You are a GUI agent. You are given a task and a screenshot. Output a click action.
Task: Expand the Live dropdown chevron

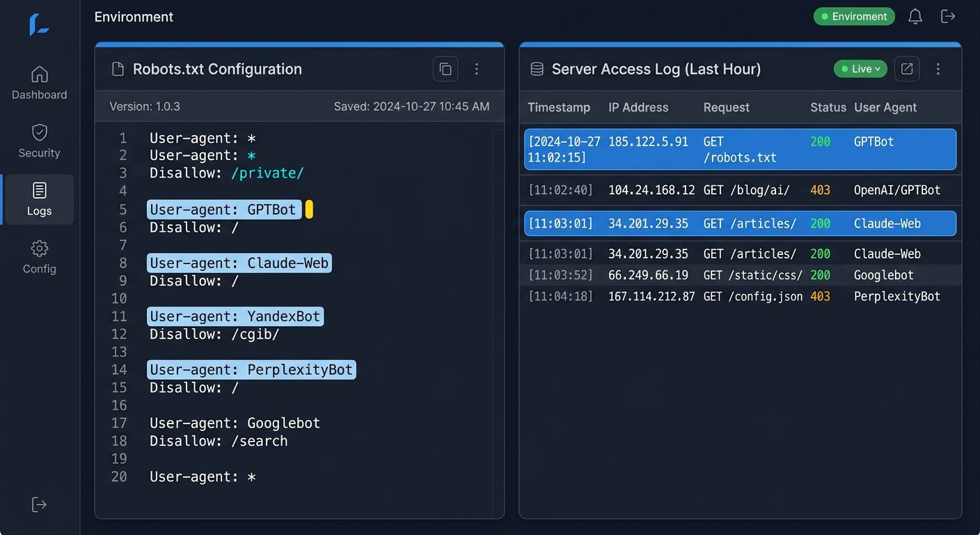877,69
